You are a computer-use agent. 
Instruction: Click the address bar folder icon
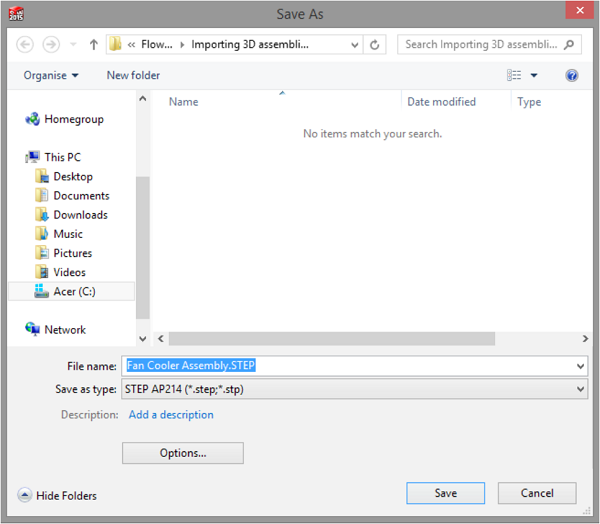pos(115,44)
